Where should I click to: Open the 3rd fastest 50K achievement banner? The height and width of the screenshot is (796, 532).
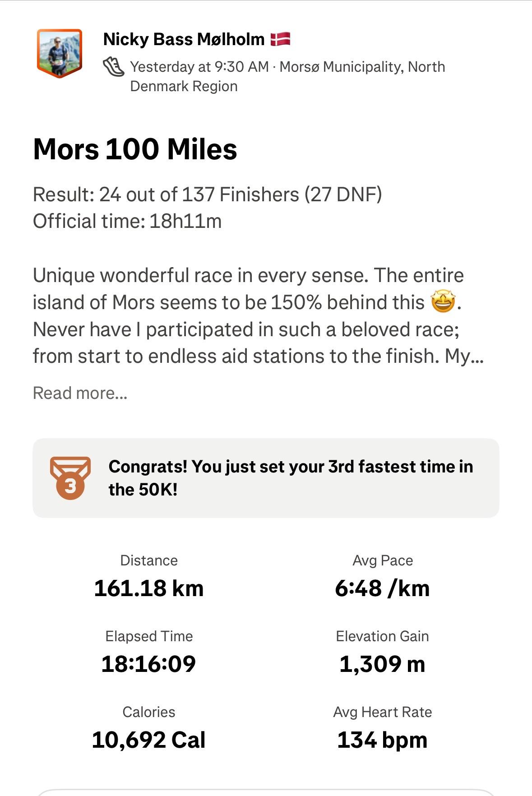pos(266,478)
